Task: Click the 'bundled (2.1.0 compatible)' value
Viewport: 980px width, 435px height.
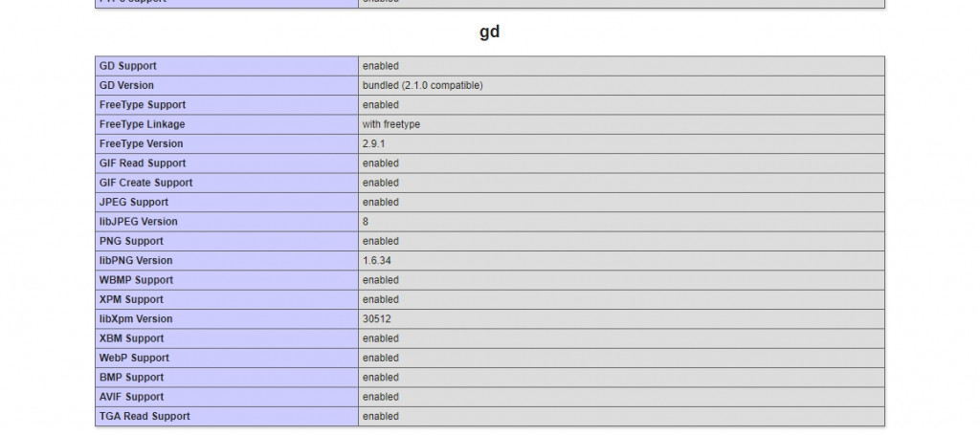Action: click(422, 85)
